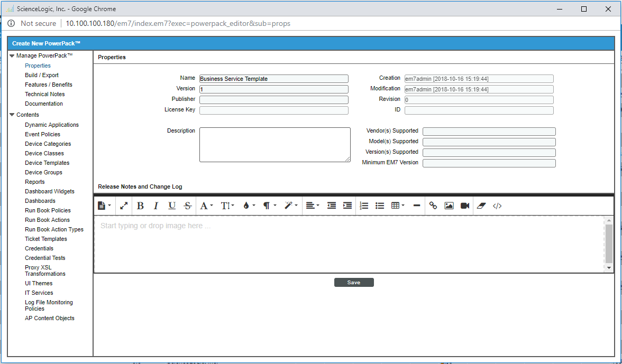Open the insert table dropdown
The image size is (622, 364).
pyautogui.click(x=398, y=206)
